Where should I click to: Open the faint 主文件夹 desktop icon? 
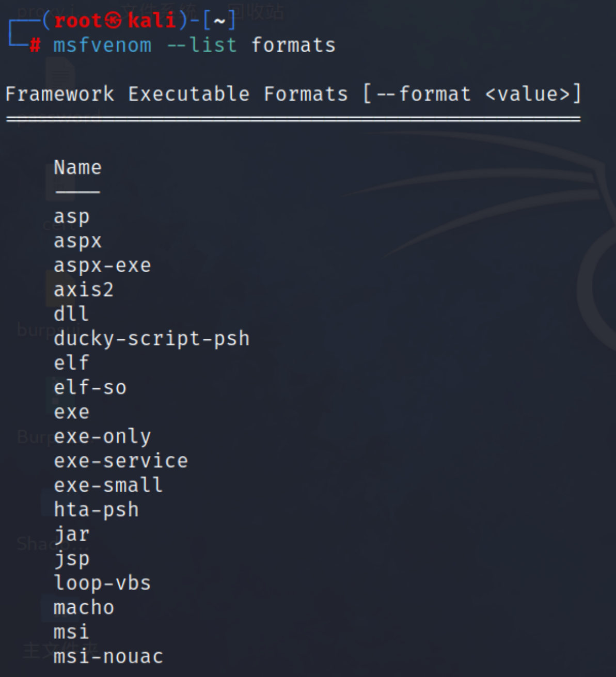point(60,650)
